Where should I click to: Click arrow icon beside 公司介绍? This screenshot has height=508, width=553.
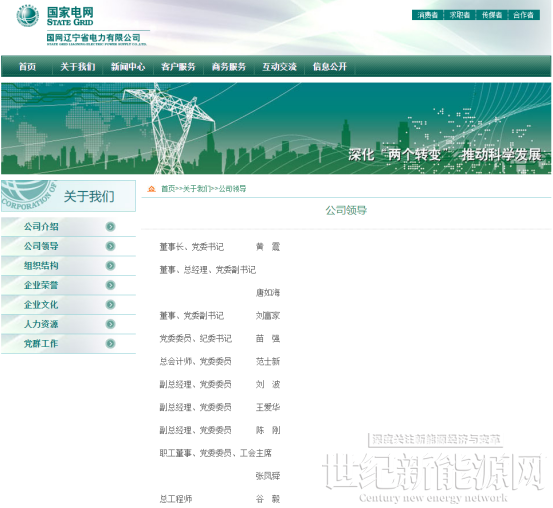click(x=110, y=226)
